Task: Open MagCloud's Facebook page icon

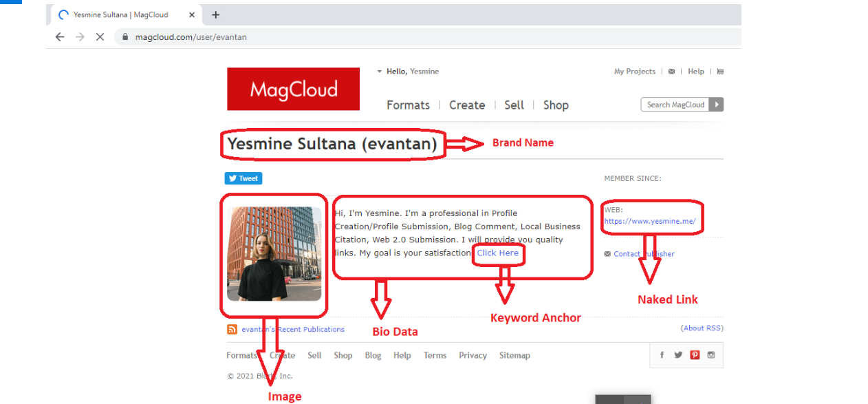Action: [x=662, y=355]
